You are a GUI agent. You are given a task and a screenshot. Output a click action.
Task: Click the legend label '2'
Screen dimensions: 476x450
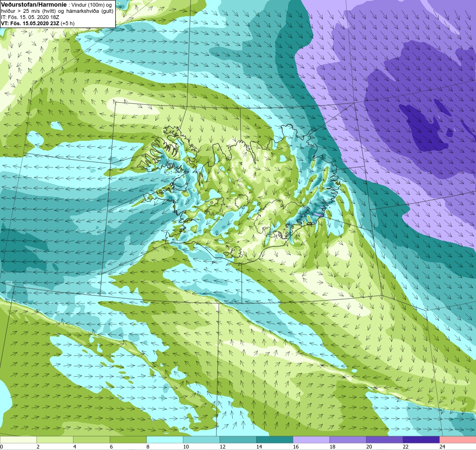tap(38, 447)
